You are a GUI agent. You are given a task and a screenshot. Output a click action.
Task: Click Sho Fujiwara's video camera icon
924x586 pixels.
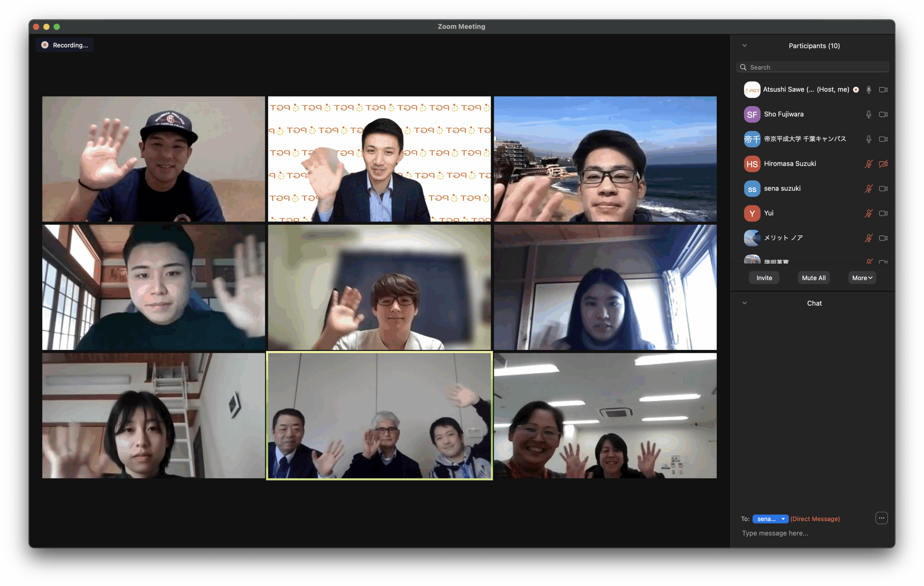point(883,114)
